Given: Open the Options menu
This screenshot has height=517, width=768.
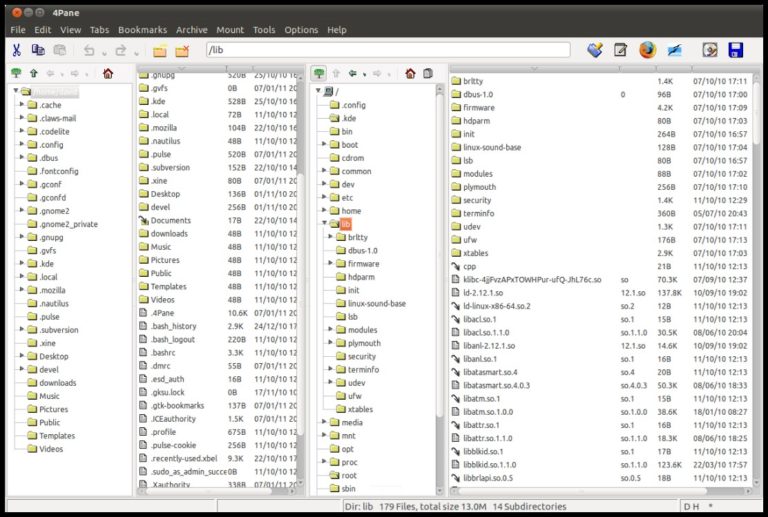Looking at the screenshot, I should (301, 30).
